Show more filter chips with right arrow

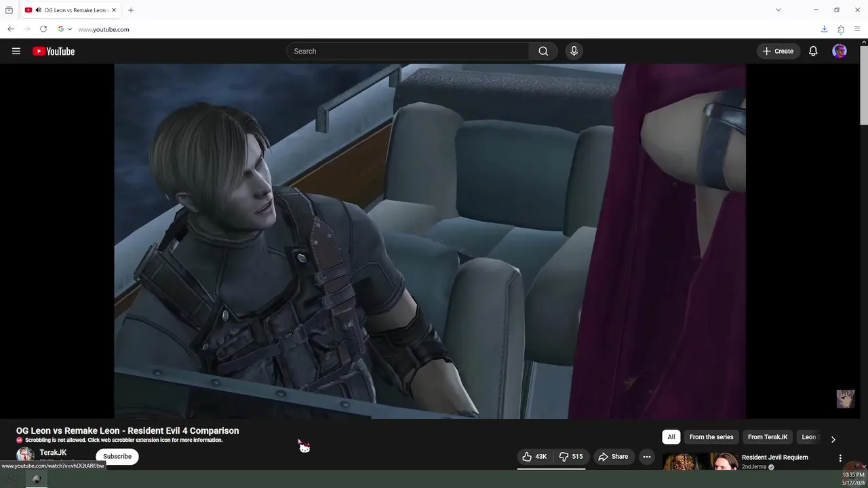coord(833,439)
